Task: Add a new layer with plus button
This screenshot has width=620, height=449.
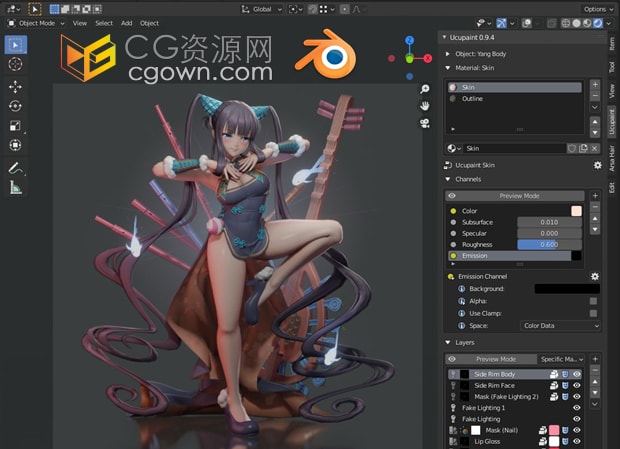Action: [x=595, y=359]
